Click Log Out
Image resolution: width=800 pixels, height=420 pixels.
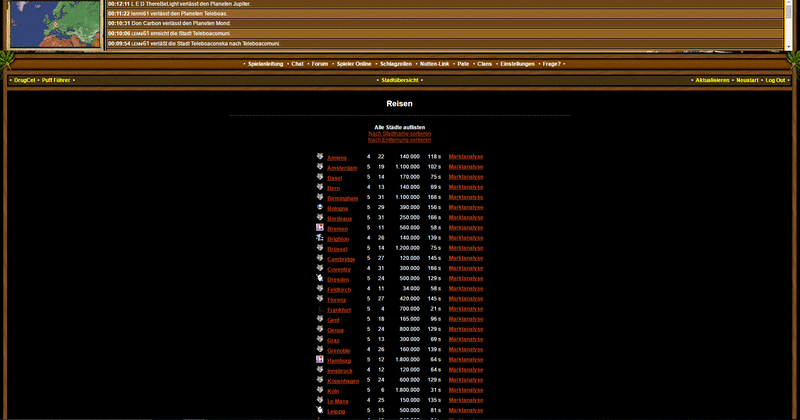click(775, 80)
